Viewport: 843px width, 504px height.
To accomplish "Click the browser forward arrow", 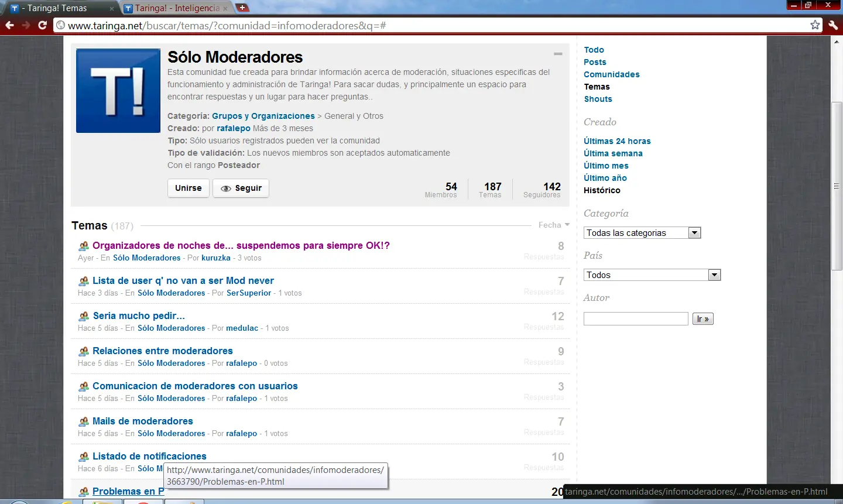I will [x=26, y=25].
